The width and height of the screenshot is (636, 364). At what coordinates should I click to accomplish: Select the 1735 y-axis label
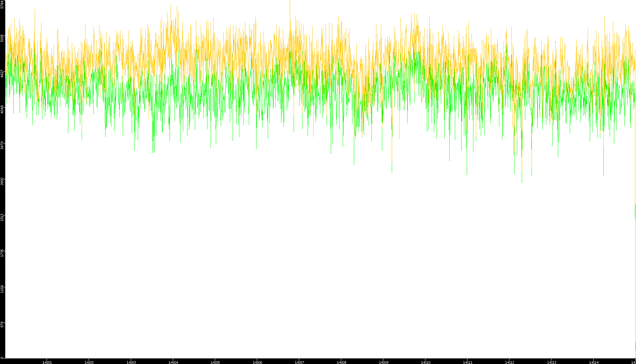2,253
